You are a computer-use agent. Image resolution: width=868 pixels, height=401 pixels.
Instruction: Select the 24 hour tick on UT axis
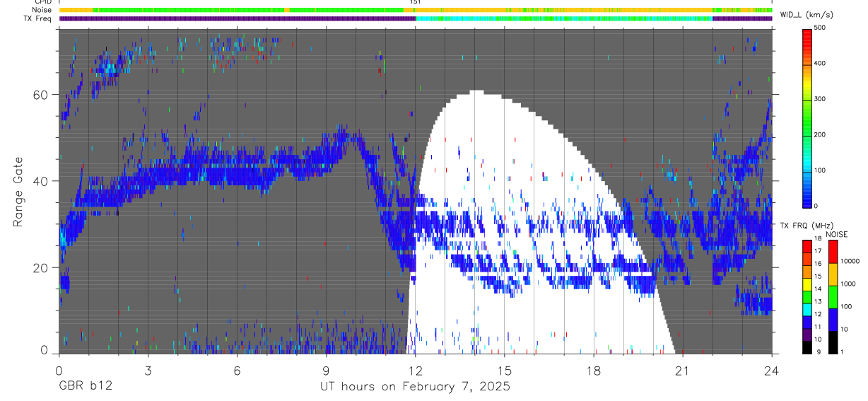(x=772, y=370)
